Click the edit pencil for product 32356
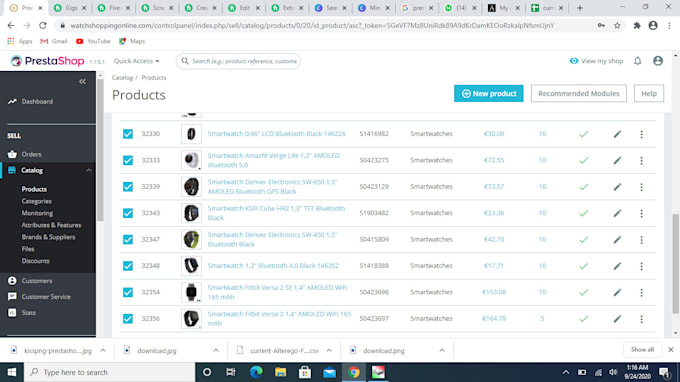The height and width of the screenshot is (382, 680). 617,319
